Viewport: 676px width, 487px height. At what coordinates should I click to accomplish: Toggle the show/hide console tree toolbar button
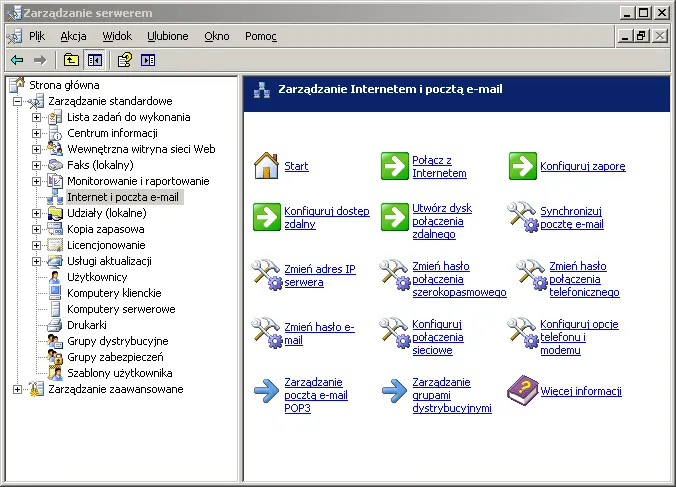point(94,60)
